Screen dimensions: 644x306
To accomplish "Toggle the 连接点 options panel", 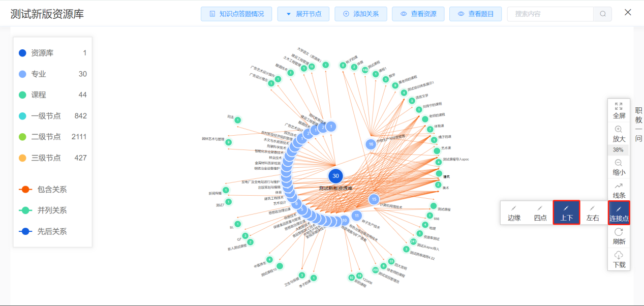I will 619,212.
